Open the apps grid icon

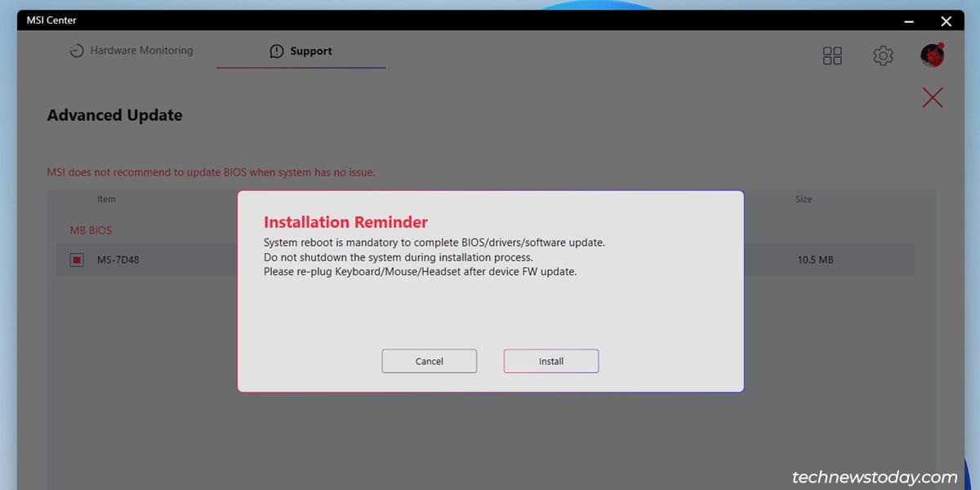832,56
